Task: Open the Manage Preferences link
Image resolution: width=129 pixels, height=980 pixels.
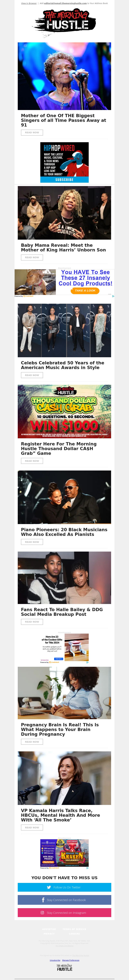Action: pyautogui.click(x=71, y=960)
